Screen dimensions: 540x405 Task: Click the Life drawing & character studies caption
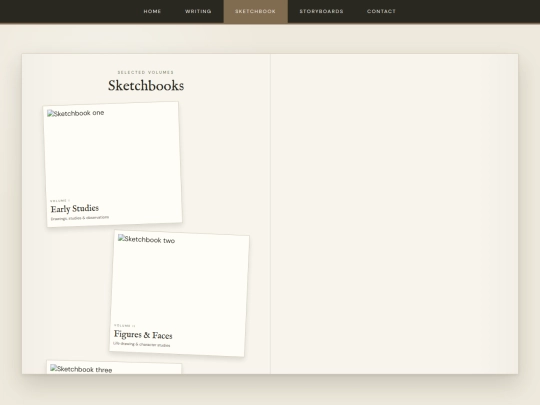click(x=142, y=344)
